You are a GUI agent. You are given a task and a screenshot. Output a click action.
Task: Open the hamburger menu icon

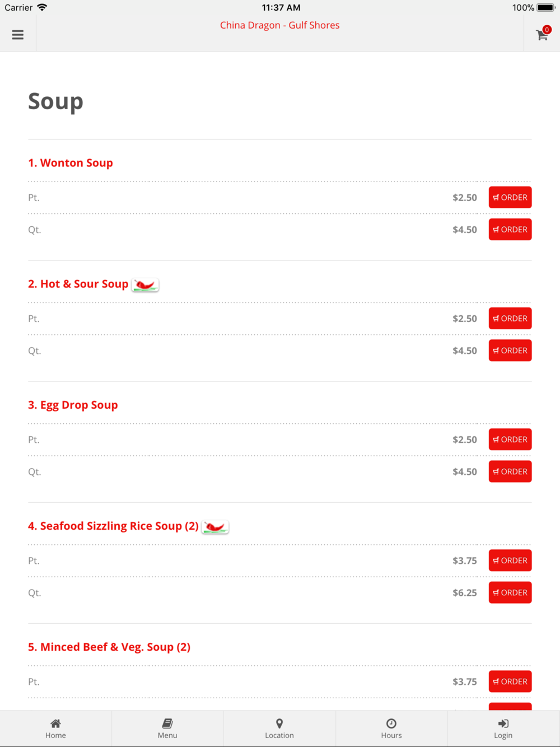point(18,35)
